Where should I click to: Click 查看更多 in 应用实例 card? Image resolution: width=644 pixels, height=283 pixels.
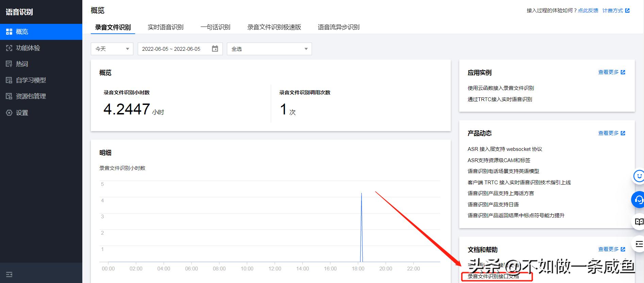pyautogui.click(x=608, y=72)
